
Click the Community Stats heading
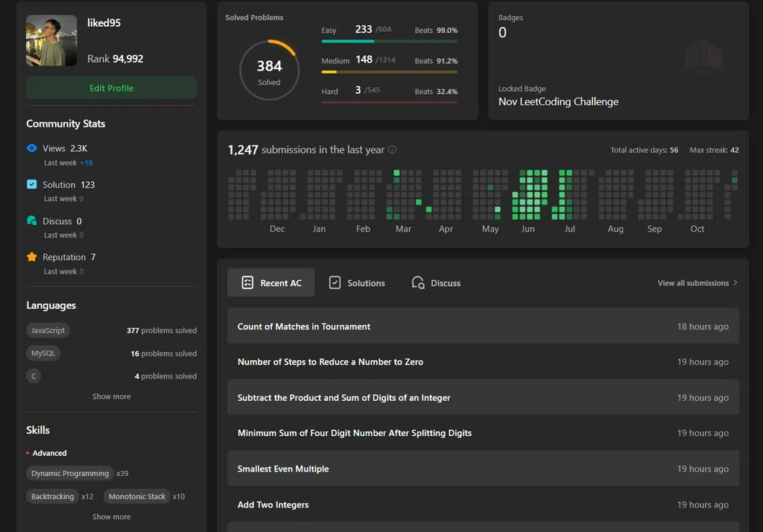(x=66, y=124)
